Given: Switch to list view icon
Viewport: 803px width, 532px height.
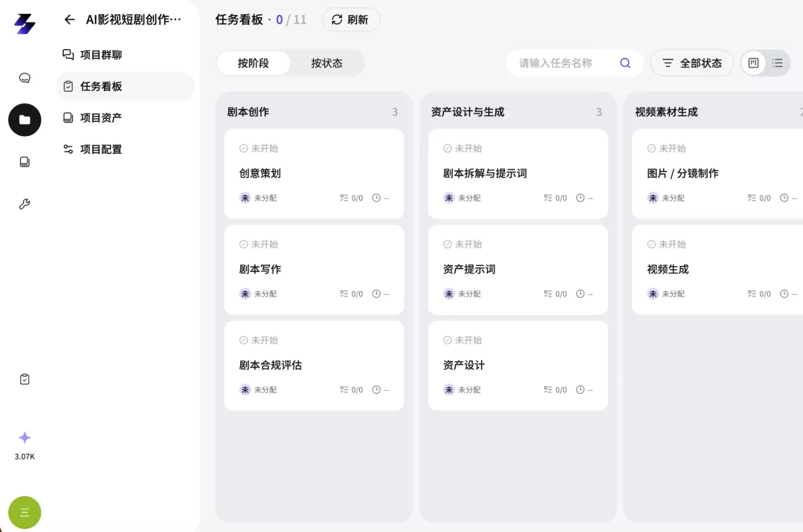Looking at the screenshot, I should [x=778, y=63].
